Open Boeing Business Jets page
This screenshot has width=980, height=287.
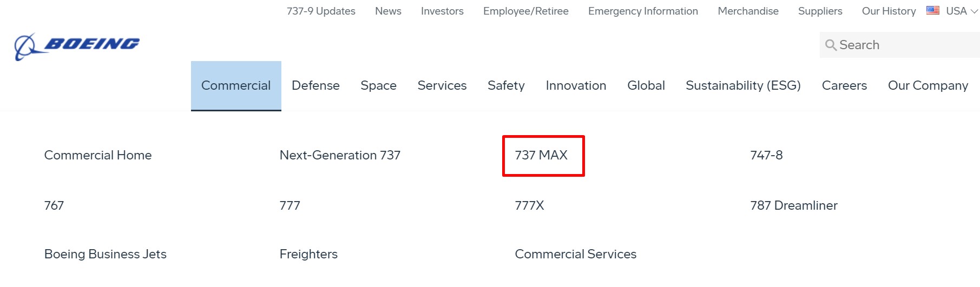coord(106,254)
